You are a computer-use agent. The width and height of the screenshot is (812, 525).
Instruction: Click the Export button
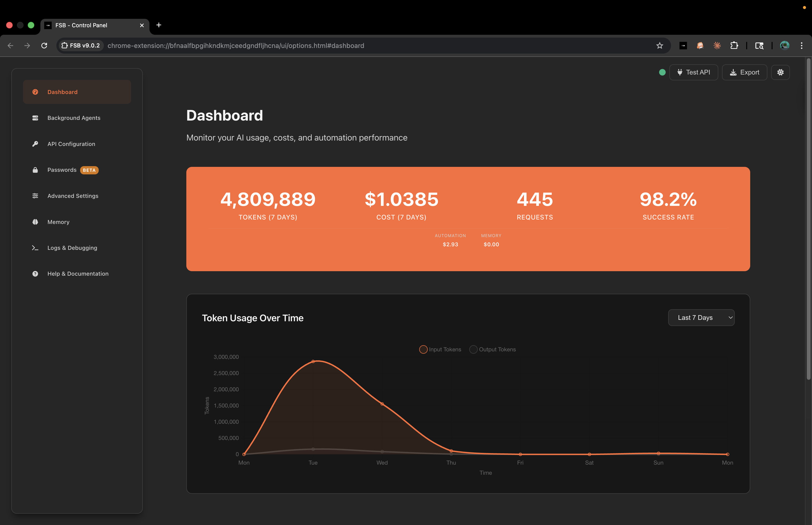[745, 72]
